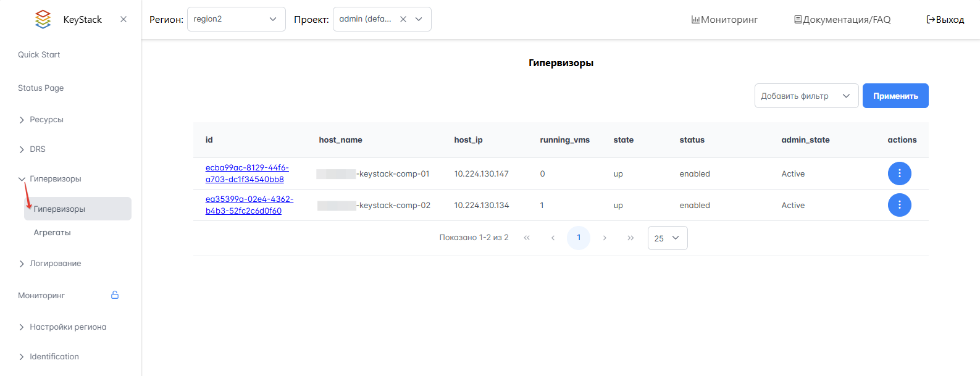
Task: Open actions menu for keystack-comp-02 row
Action: point(899,205)
